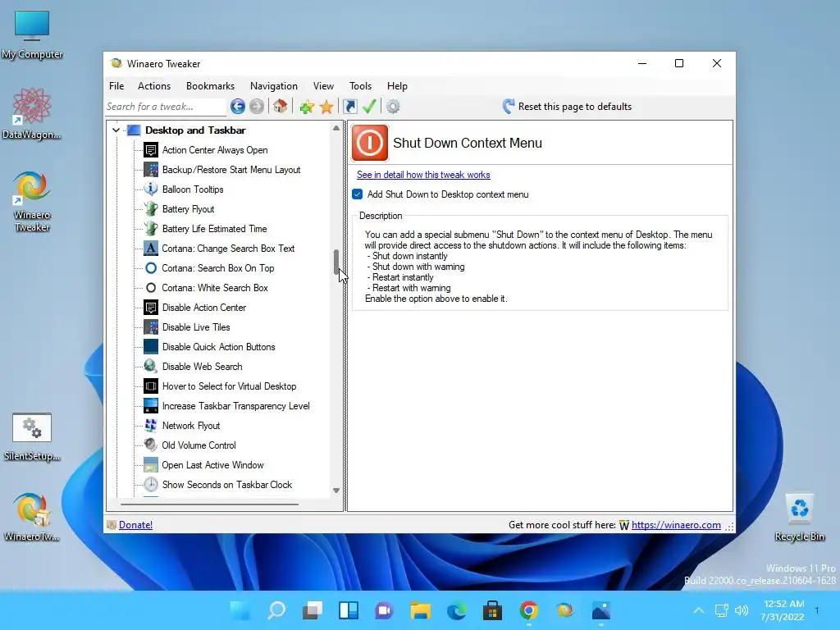Open File Explorer from the taskbar

click(x=421, y=610)
